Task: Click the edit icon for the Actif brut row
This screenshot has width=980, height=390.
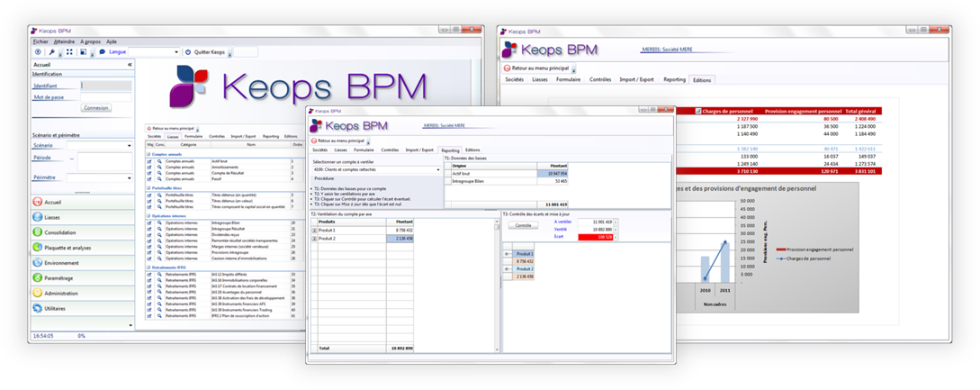Action: tap(149, 161)
